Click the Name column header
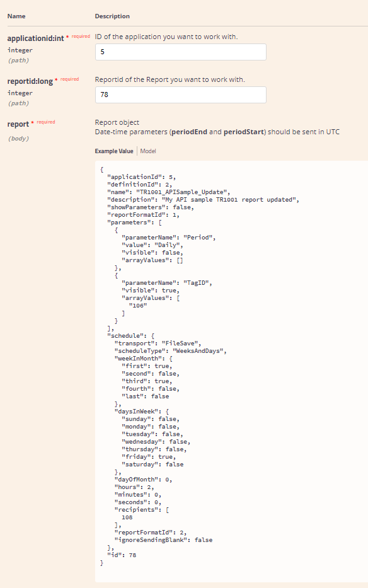Viewport: 368px width, 588px height. click(x=16, y=16)
